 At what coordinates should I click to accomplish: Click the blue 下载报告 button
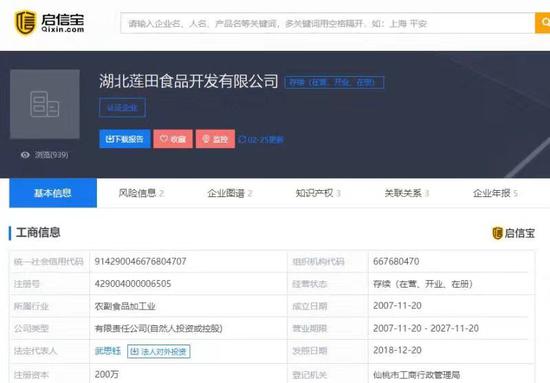point(125,139)
